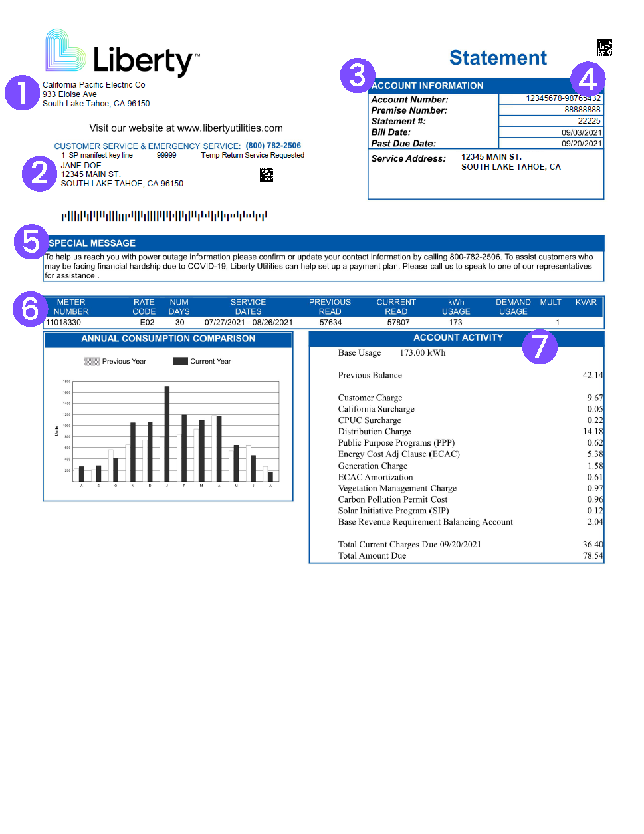
Task: Click Total Current Charges Due 09/20/2021
Action: (x=409, y=545)
